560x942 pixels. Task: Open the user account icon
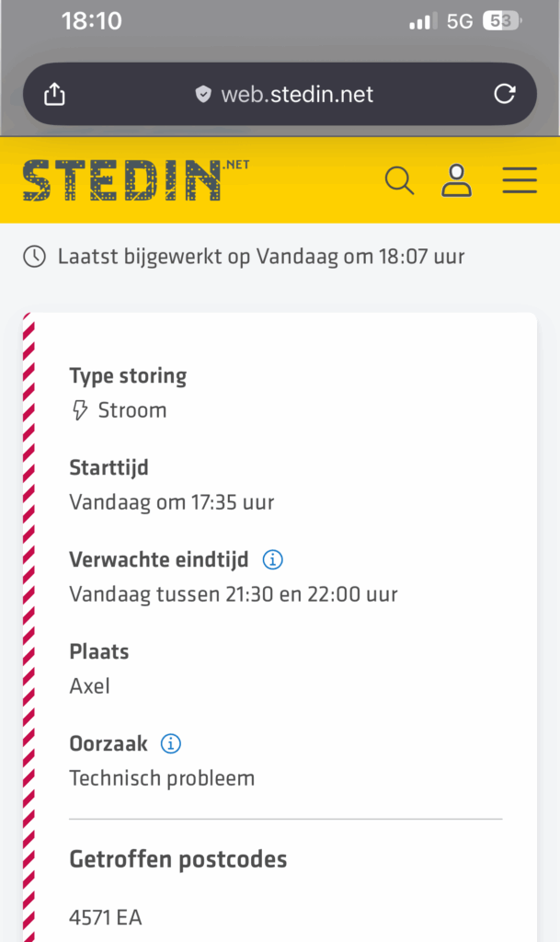[456, 179]
